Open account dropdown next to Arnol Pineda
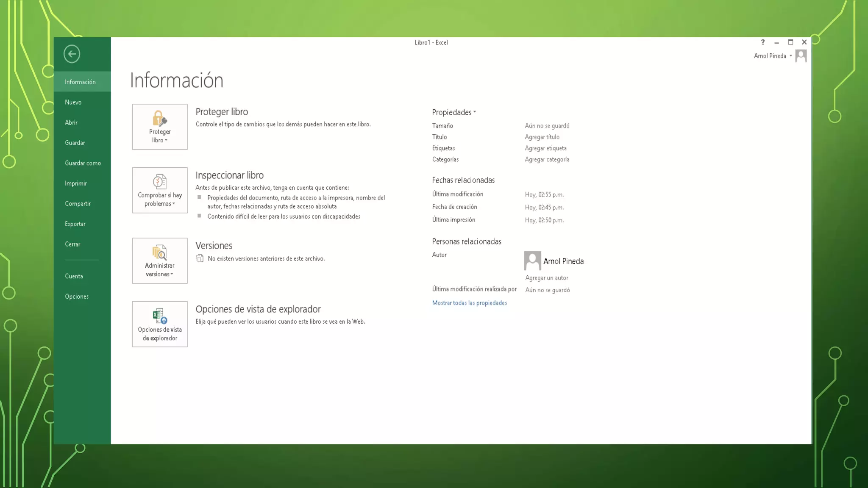This screenshot has height=488, width=868. [790, 56]
